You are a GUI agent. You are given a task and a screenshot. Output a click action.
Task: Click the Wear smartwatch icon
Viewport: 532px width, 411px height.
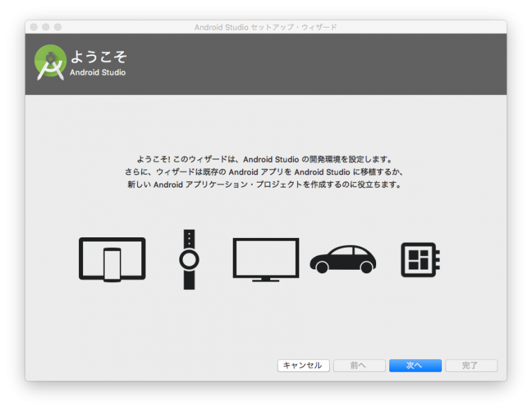[189, 259]
